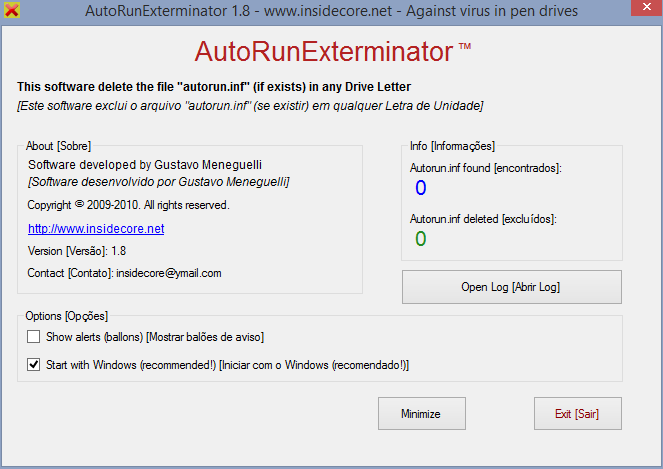Viewport: 663px width, 469px height.
Task: Select the insidecore@ymail.com contact text
Action: [169, 273]
